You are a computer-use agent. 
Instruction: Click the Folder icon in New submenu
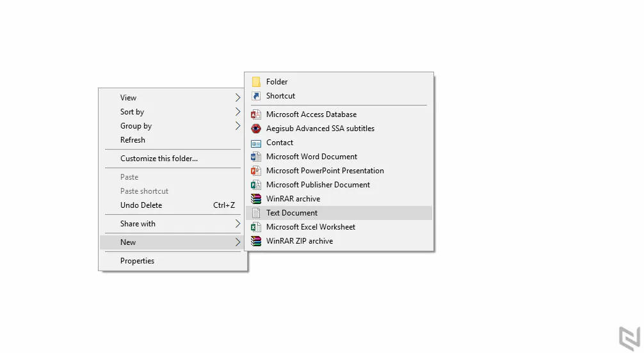tap(256, 82)
